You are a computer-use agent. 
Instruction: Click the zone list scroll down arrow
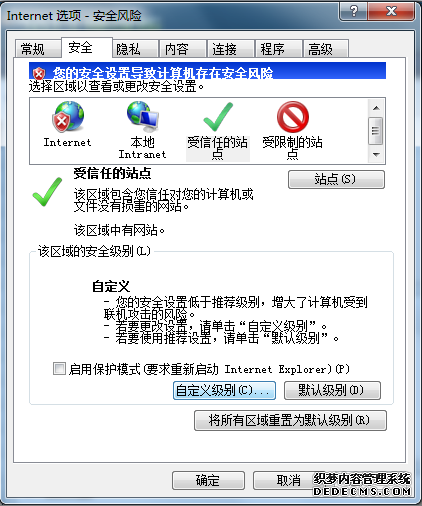376,155
